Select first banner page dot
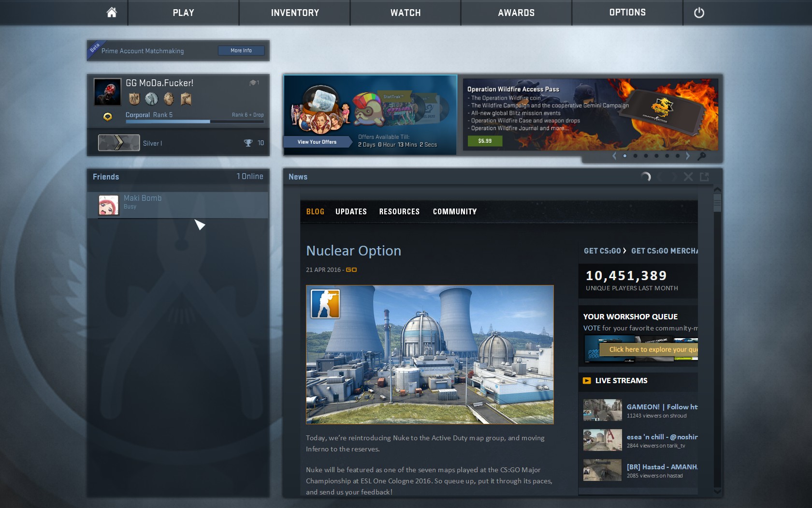 [x=625, y=156]
